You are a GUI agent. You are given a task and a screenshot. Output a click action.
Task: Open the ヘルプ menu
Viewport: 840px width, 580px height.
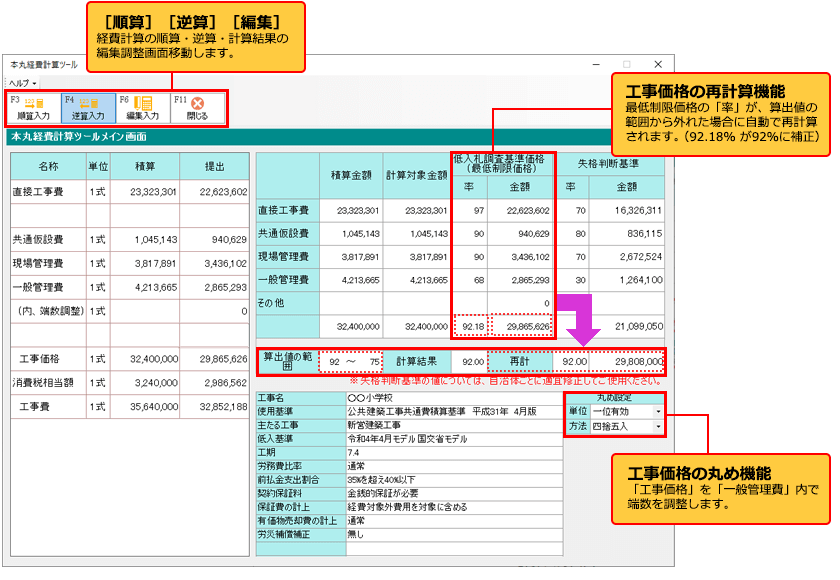click(x=23, y=82)
